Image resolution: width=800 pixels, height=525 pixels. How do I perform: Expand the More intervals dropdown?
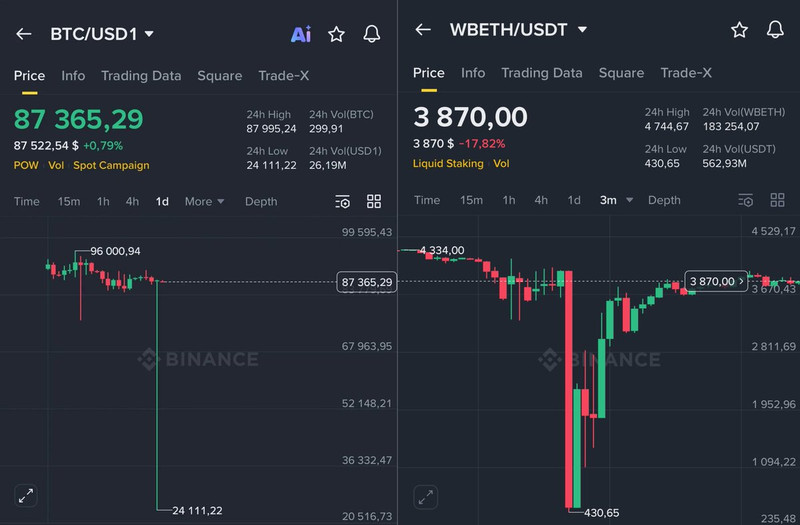pyautogui.click(x=204, y=201)
